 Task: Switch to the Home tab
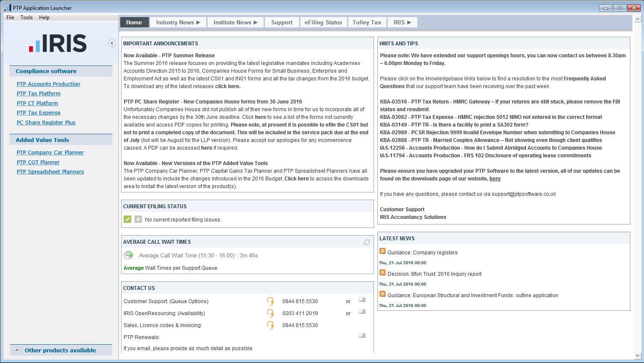tap(134, 22)
